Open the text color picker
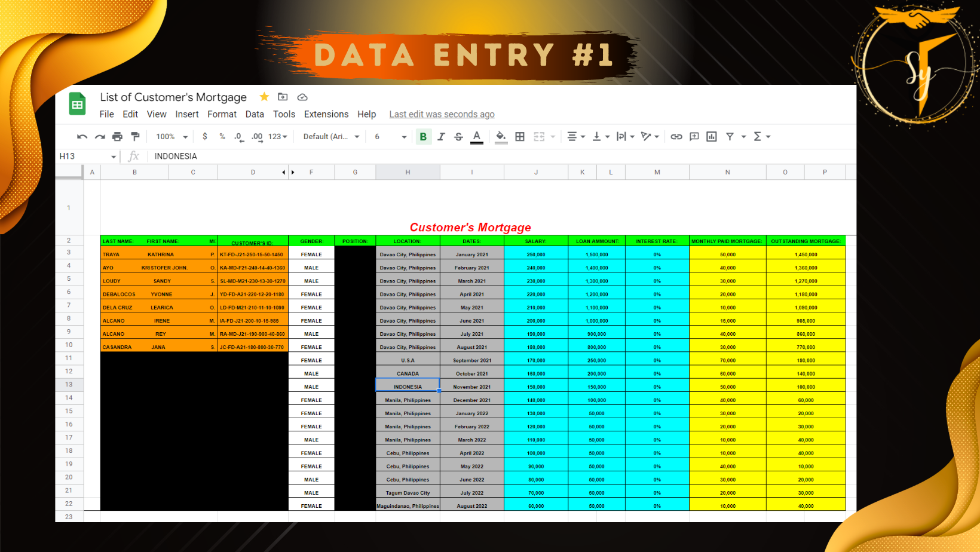980x552 pixels. pyautogui.click(x=477, y=137)
